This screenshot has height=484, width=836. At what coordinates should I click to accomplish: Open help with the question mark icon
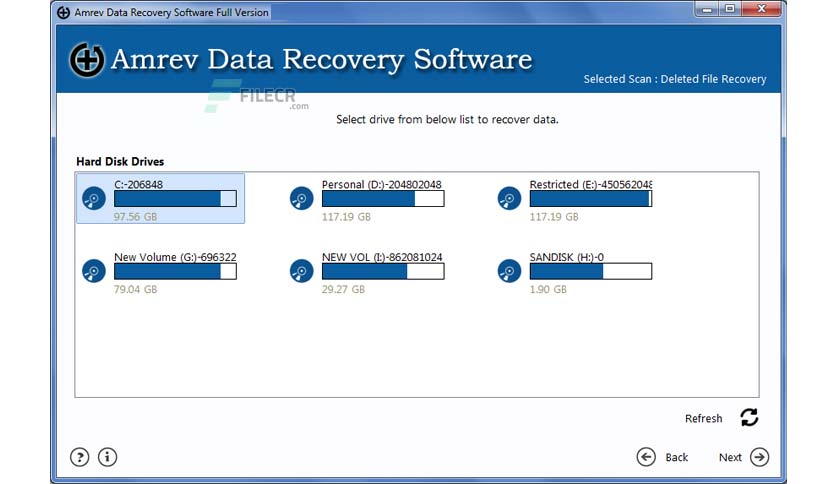tap(79, 457)
